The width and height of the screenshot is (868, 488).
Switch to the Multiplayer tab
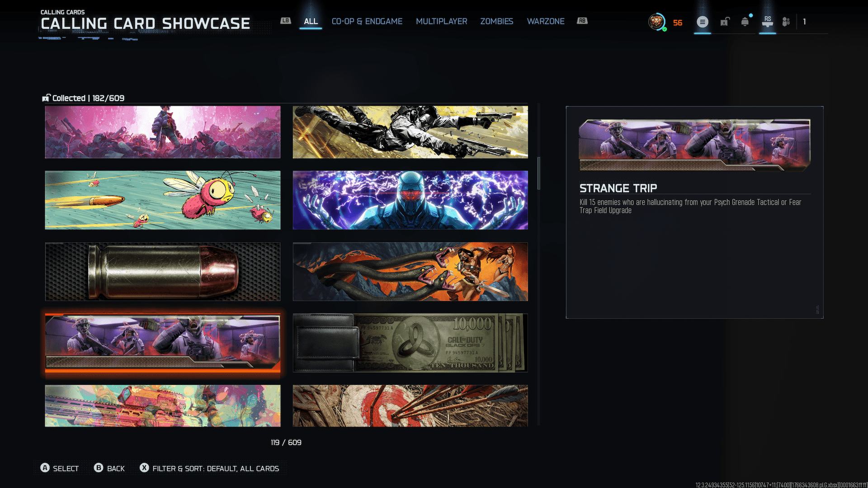tap(441, 21)
